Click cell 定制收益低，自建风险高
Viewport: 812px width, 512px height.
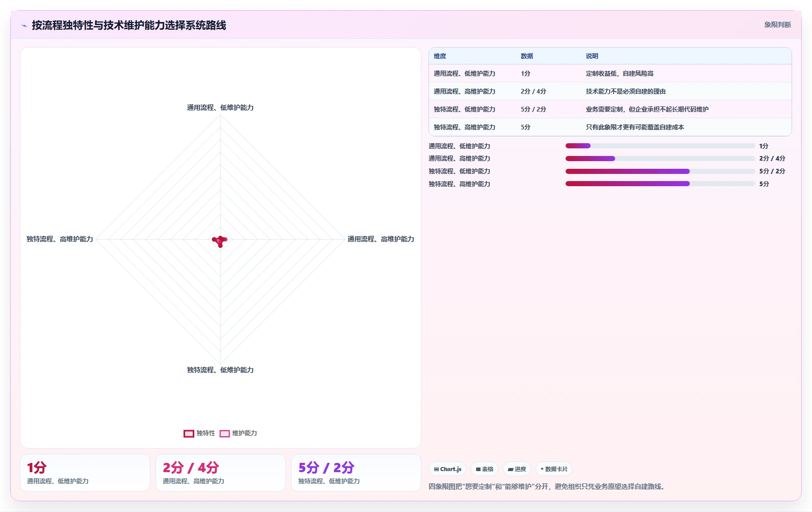(620, 74)
